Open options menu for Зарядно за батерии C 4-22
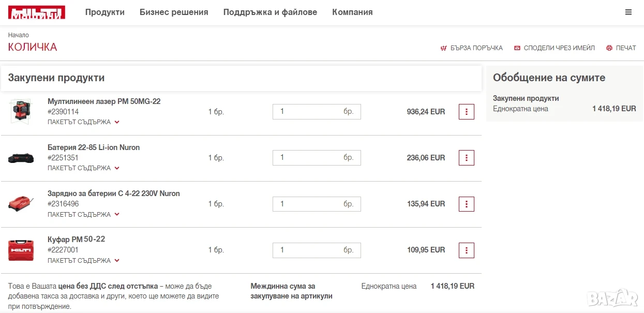The image size is (644, 313). [x=467, y=204]
